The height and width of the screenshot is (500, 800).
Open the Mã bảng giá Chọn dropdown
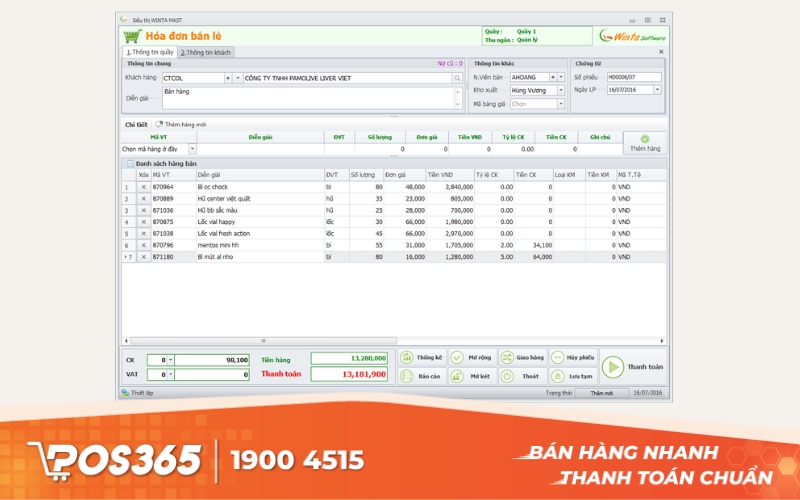click(561, 104)
